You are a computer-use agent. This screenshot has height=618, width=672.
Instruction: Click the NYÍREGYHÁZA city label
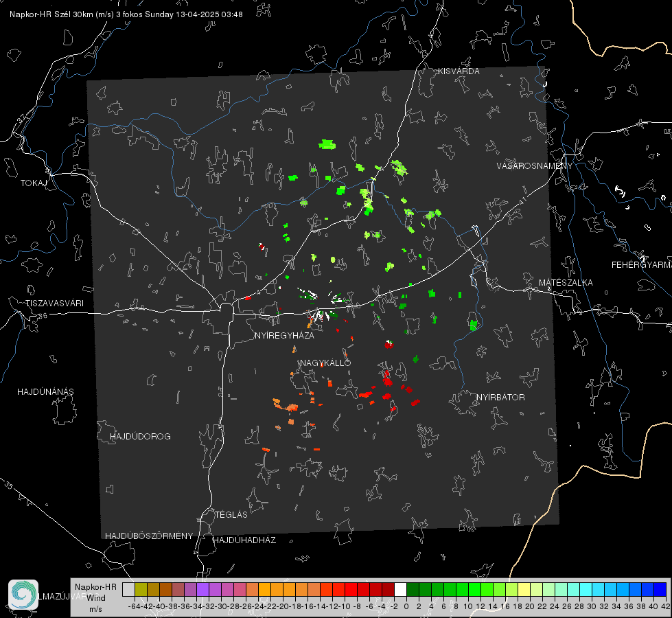[x=284, y=336]
